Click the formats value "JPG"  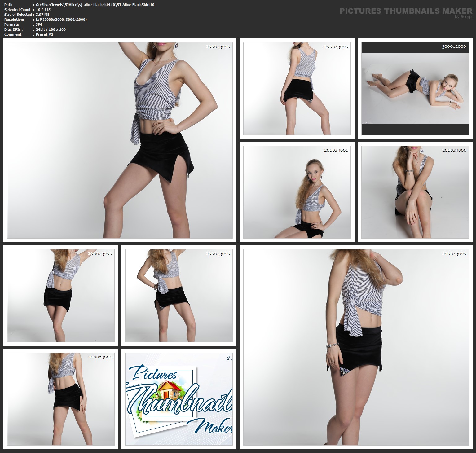tap(39, 24)
